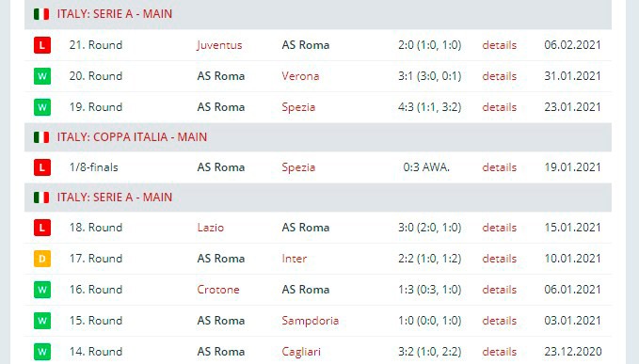
Task: Select the 2:2 (1:0, 1:2) score result
Action: pyautogui.click(x=429, y=259)
